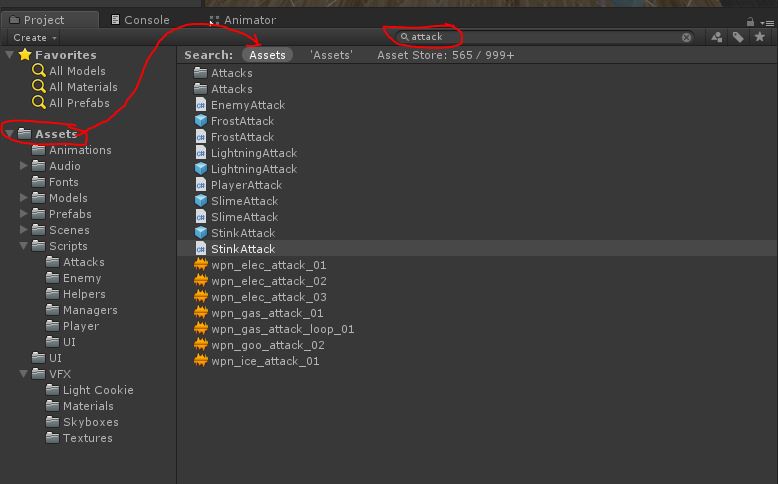Select the quoted 'Assets' folder scope
This screenshot has width=778, height=484.
coord(331,55)
